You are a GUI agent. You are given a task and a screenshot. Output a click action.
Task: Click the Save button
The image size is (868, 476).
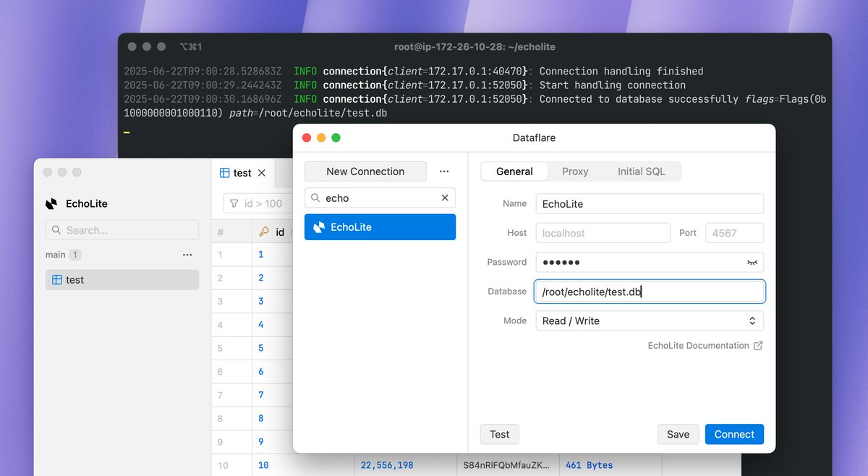tap(678, 434)
